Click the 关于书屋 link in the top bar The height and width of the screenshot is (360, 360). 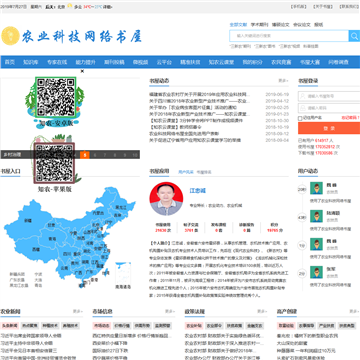[322, 6]
